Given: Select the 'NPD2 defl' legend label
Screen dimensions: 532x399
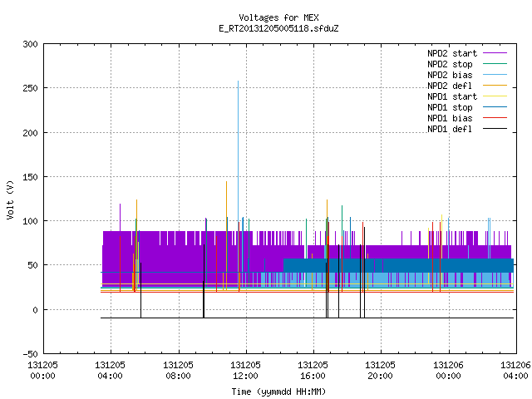Looking at the screenshot, I should click(450, 86).
